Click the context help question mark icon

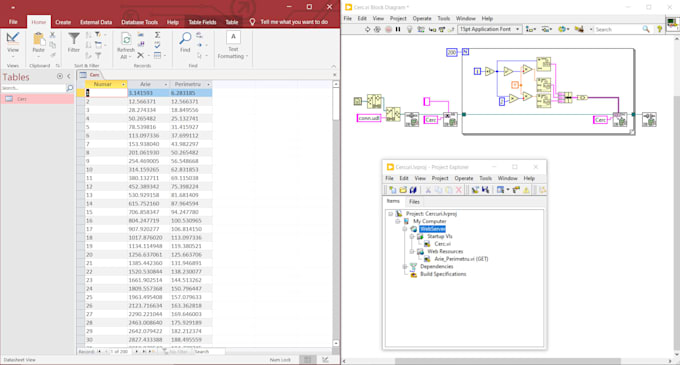point(660,29)
